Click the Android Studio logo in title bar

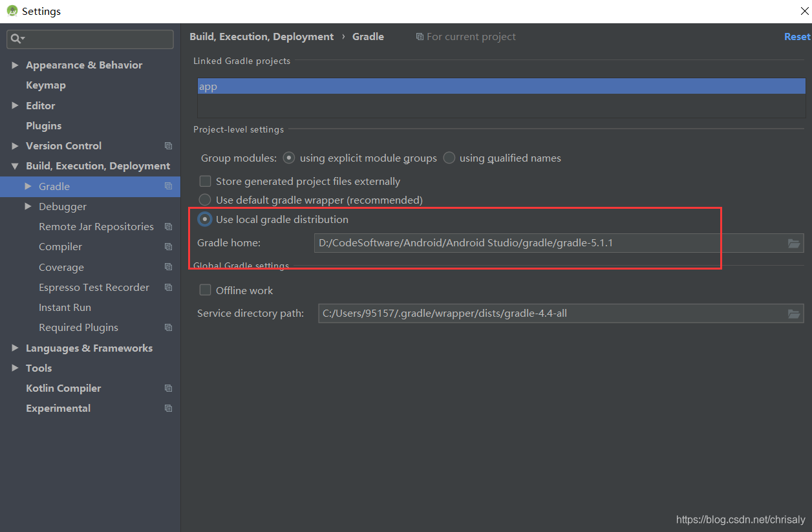(12, 11)
